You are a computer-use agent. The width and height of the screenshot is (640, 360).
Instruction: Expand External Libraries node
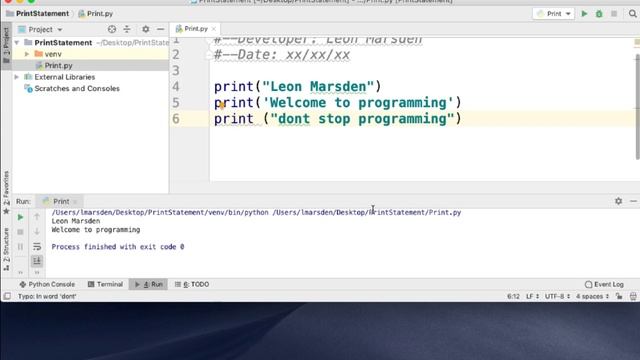click(17, 77)
